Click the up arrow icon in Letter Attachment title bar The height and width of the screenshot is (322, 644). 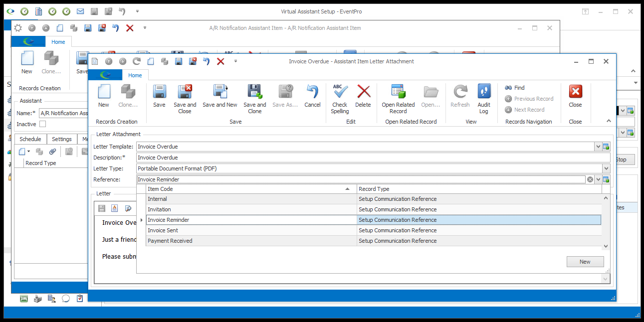click(109, 61)
